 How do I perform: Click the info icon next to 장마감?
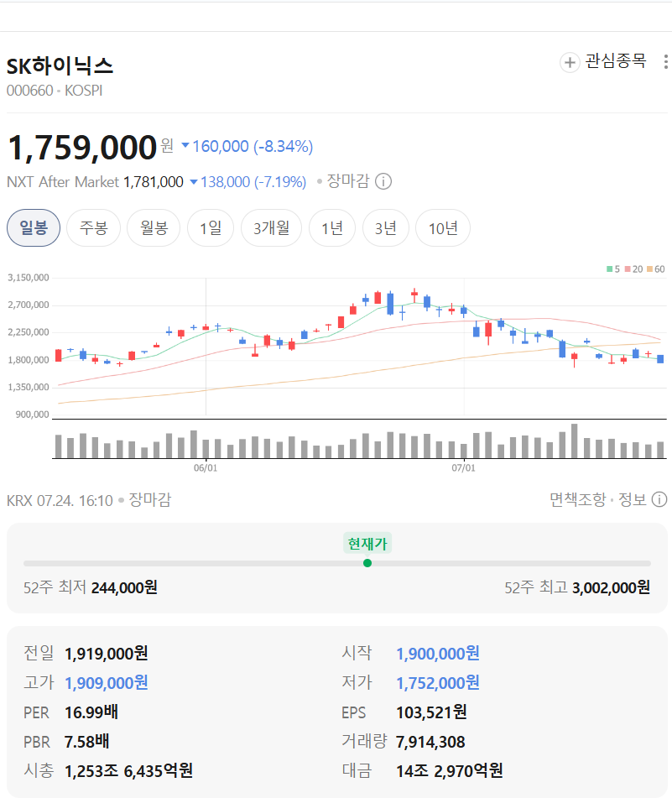click(383, 181)
